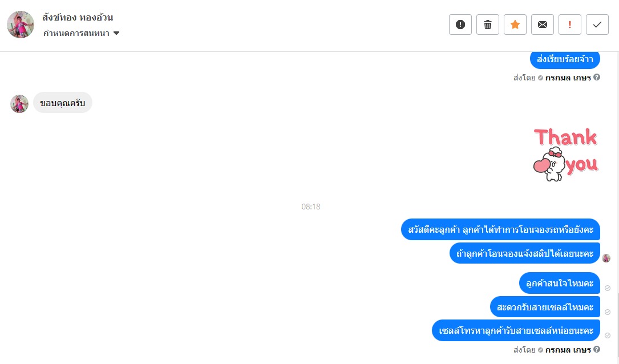The width and height of the screenshot is (619, 364).
Task: Click the dropdown arrow next to กำหนดการสนทนา
Action: (x=116, y=33)
